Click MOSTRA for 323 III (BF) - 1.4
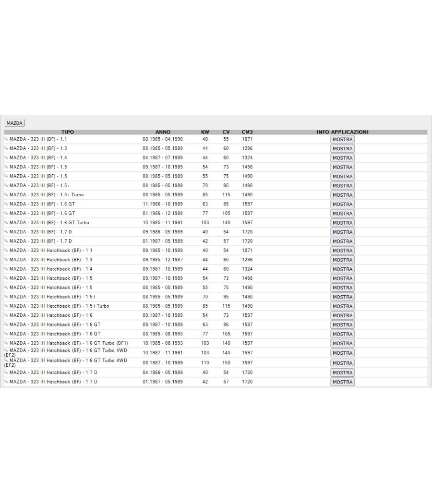 (342, 158)
